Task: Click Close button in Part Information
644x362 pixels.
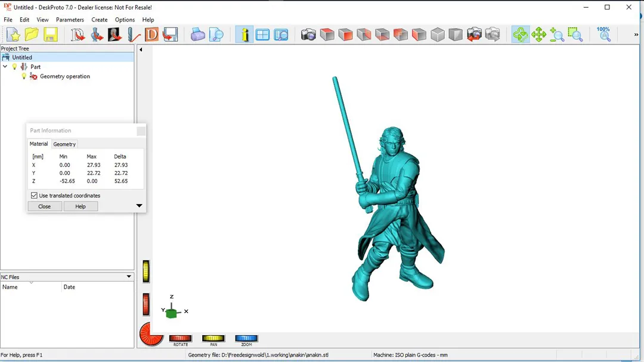Action: click(44, 206)
